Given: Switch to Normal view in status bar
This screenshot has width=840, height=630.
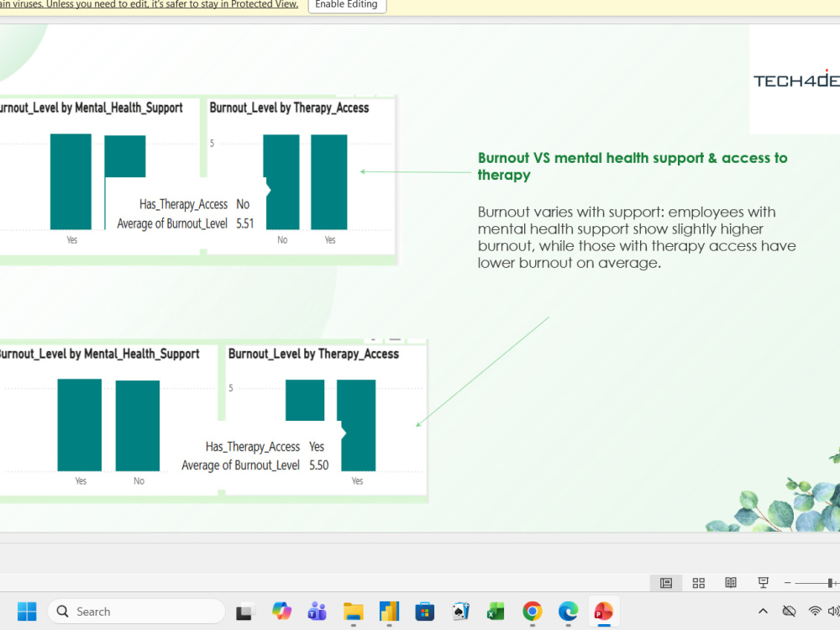Looking at the screenshot, I should pyautogui.click(x=666, y=583).
